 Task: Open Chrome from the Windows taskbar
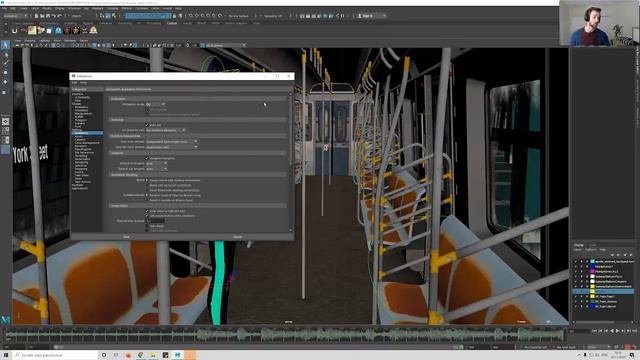[x=140, y=355]
